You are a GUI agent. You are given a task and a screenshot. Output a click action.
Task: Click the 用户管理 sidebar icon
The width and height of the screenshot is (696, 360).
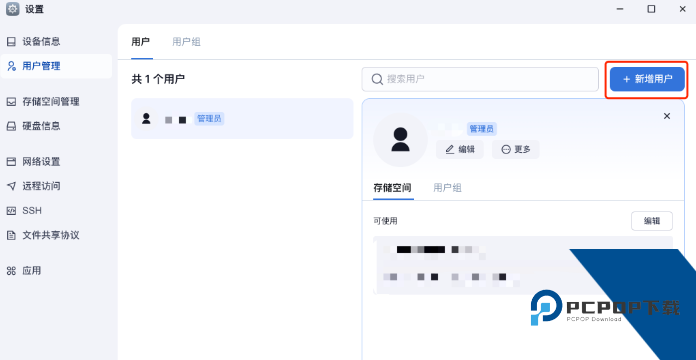[11, 66]
